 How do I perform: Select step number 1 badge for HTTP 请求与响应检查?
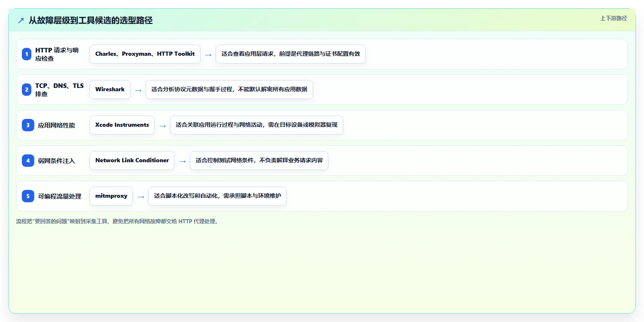pos(26,54)
